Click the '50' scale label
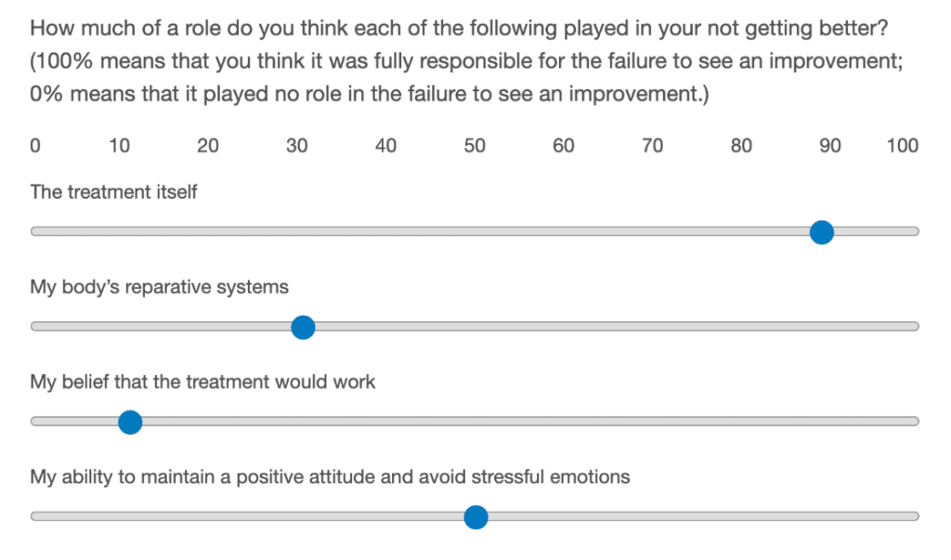Screen dimensions: 951x560 475,146
